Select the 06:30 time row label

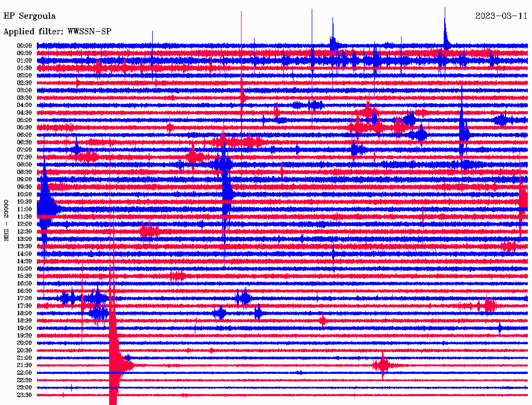click(x=24, y=142)
